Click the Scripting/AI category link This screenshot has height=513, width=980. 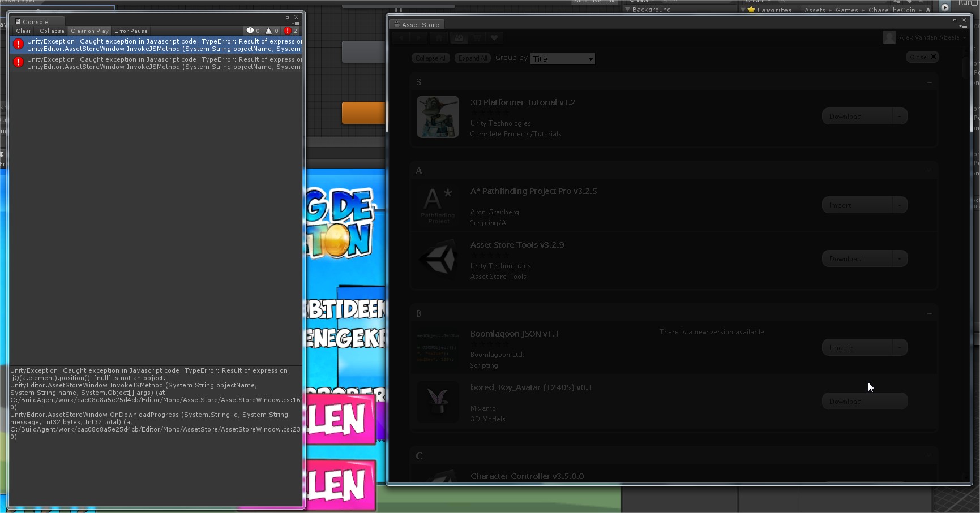(x=489, y=223)
